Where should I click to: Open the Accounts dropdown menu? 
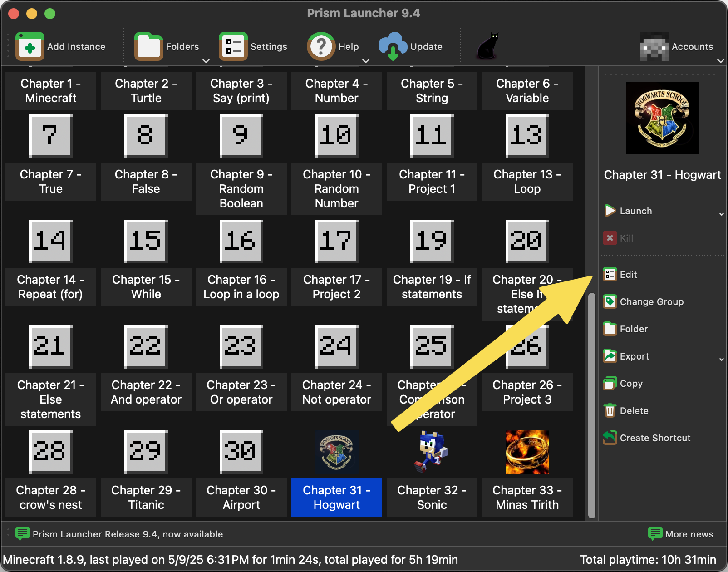point(720,61)
